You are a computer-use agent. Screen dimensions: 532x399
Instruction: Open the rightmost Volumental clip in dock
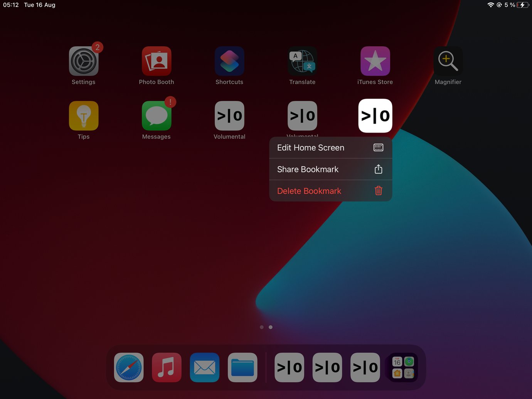point(365,367)
